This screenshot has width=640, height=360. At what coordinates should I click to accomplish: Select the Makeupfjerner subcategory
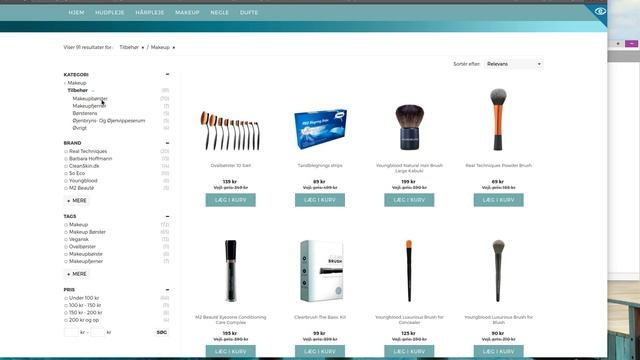89,106
